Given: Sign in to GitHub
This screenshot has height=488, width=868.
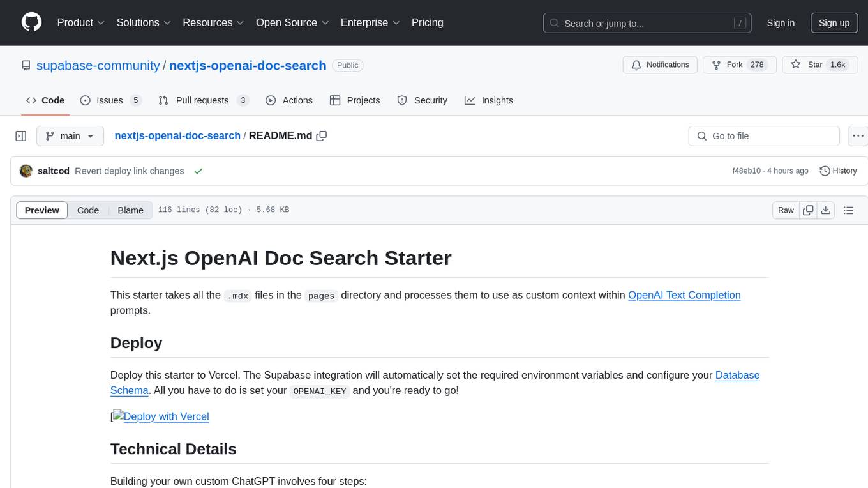Looking at the screenshot, I should tap(781, 23).
